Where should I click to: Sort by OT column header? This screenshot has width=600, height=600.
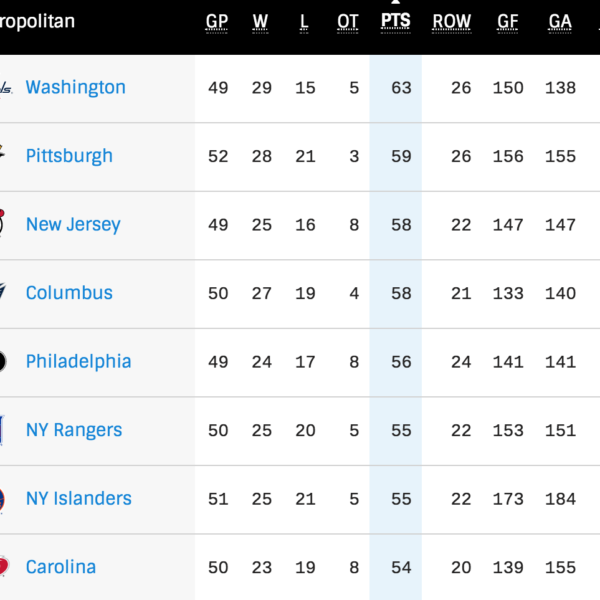point(348,22)
